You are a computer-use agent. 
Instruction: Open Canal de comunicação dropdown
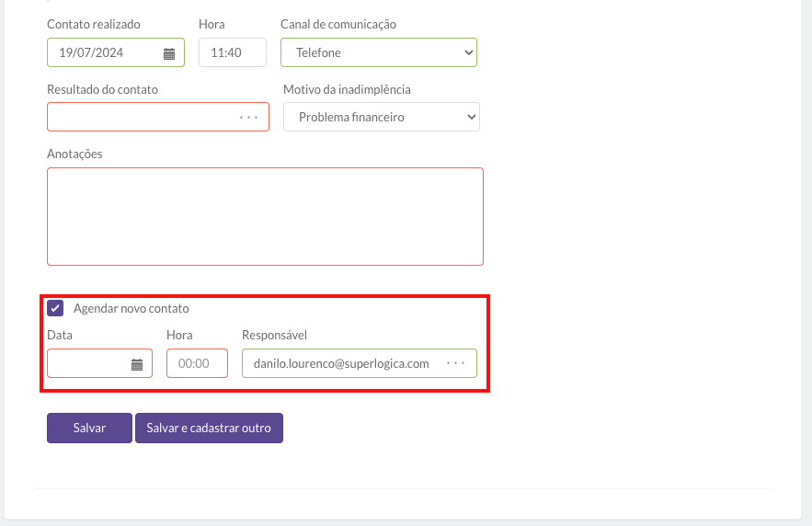click(x=379, y=52)
